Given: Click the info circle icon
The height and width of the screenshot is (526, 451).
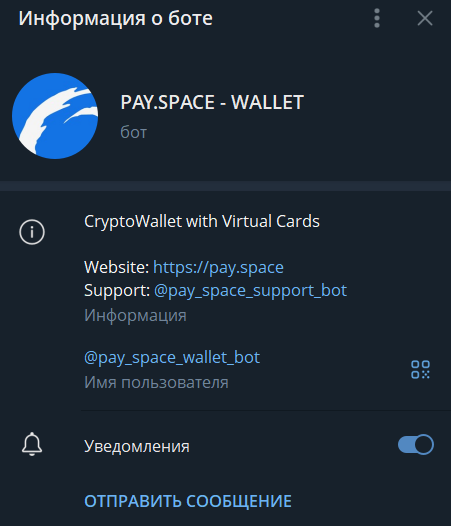Looking at the screenshot, I should pyautogui.click(x=32, y=232).
